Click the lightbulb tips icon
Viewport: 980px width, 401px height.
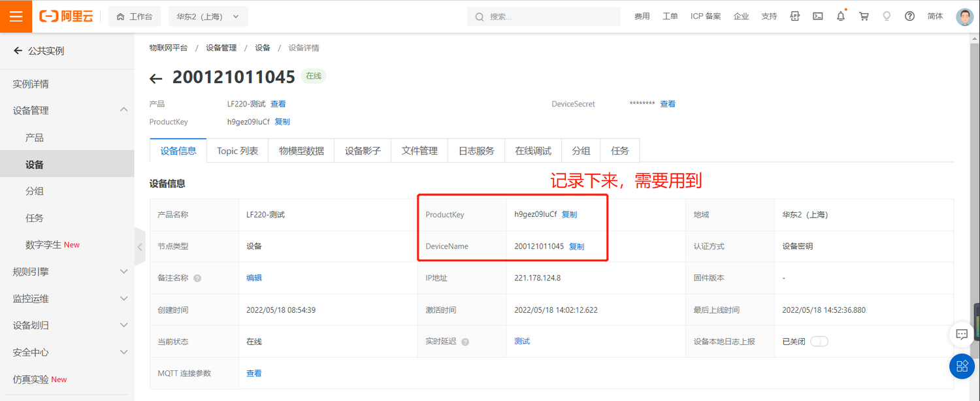pos(887,16)
